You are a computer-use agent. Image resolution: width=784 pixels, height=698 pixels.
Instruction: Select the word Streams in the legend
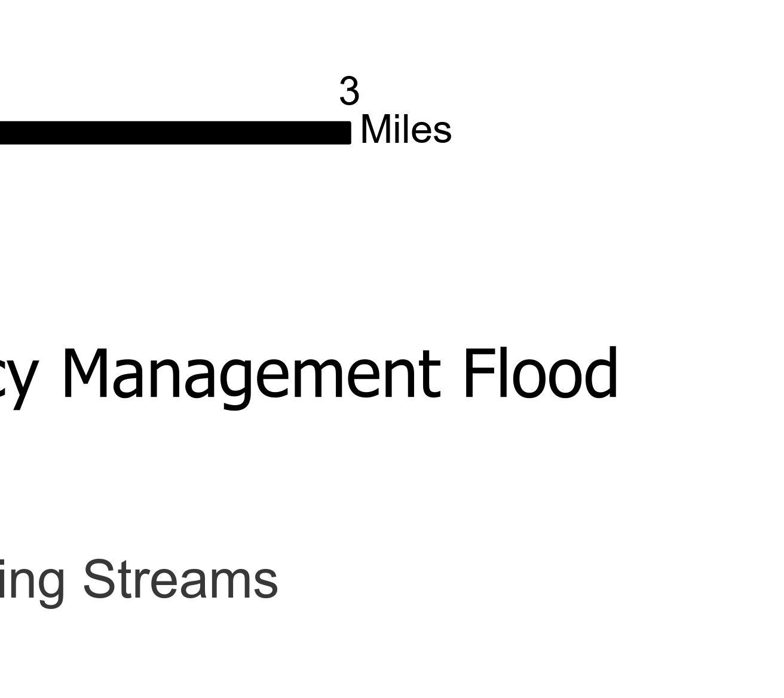[180, 579]
